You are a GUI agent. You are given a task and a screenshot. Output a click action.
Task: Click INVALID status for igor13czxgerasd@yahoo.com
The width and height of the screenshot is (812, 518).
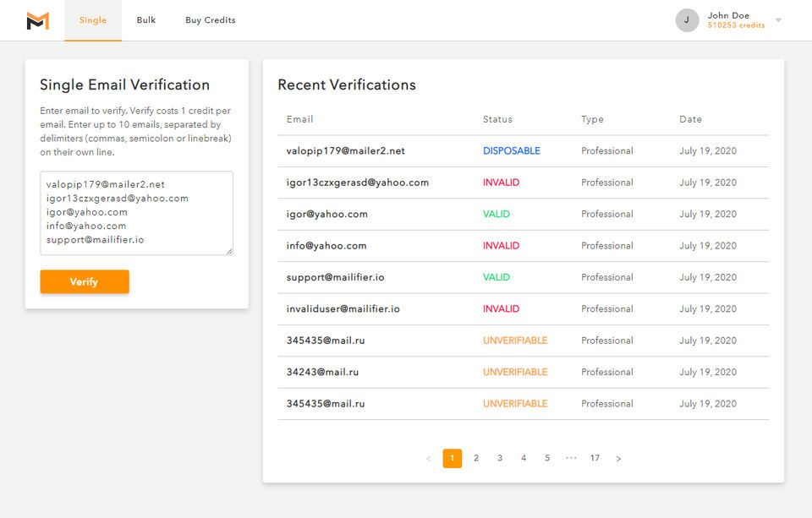501,183
